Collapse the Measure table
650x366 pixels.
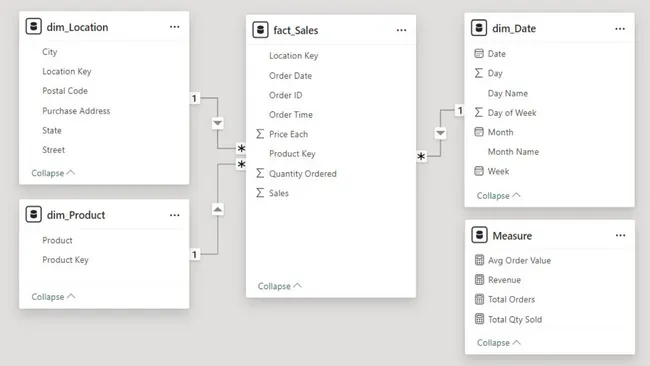498,343
